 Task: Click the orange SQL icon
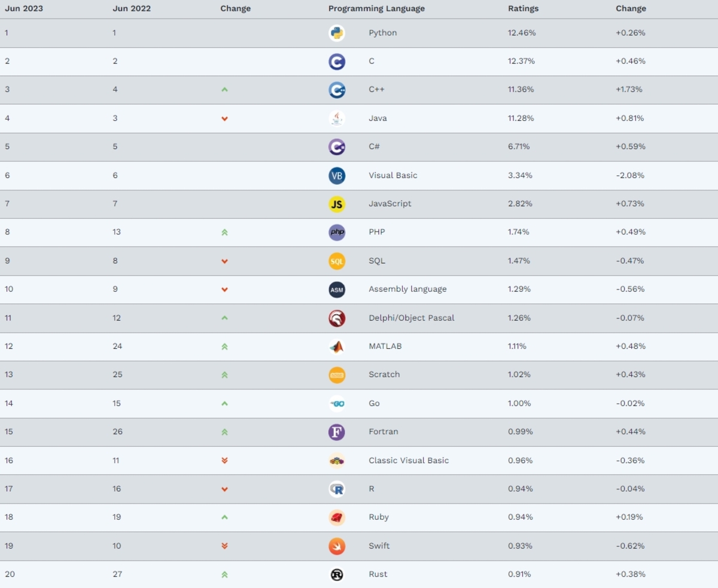(337, 261)
